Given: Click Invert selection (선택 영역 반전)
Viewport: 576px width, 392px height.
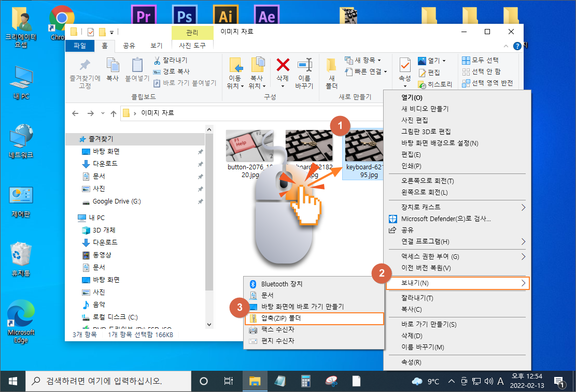Looking at the screenshot, I should 487,83.
